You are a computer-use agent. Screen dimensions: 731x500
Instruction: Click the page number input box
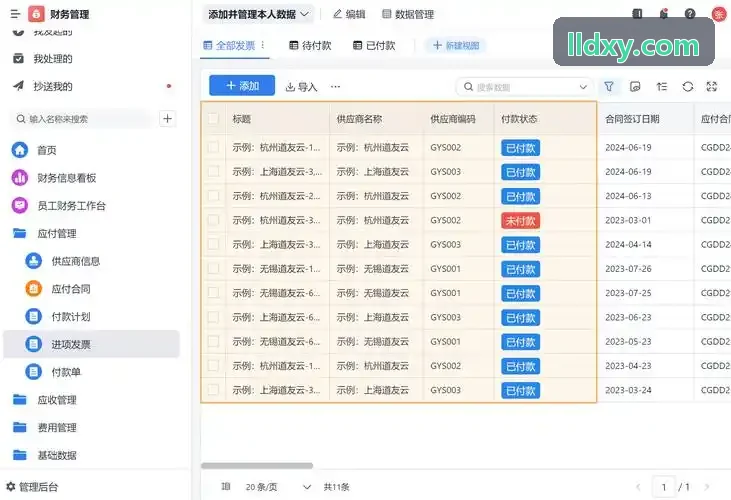(x=664, y=487)
